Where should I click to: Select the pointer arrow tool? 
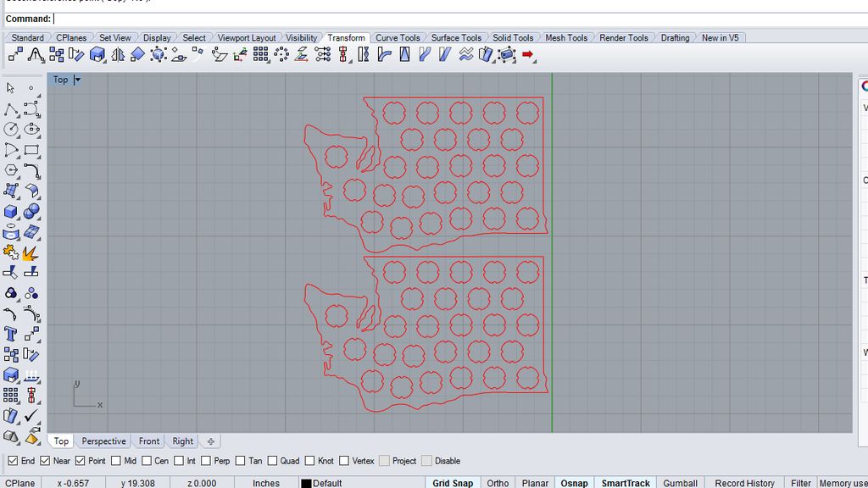(10, 88)
